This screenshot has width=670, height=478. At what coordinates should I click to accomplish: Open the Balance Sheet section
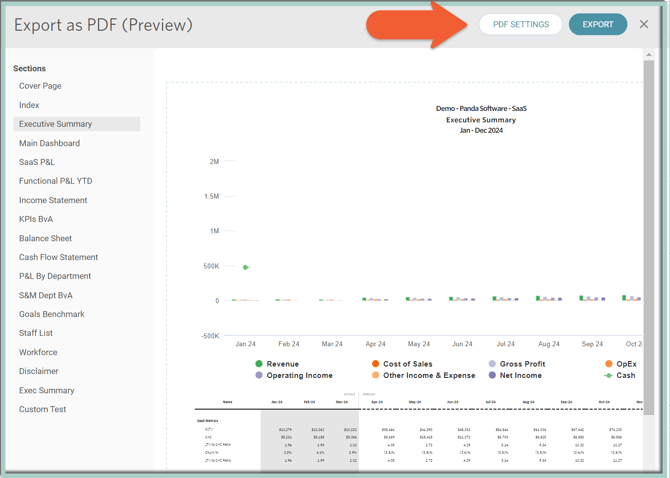(45, 238)
